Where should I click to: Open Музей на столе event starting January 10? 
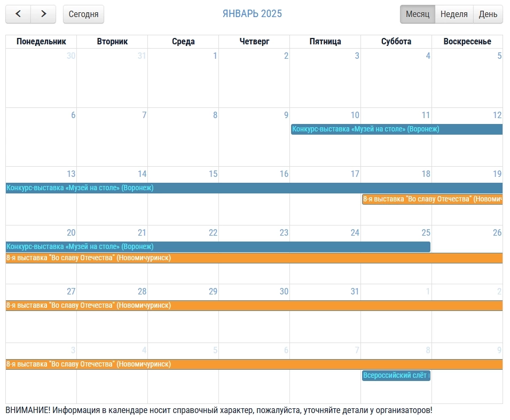click(397, 129)
